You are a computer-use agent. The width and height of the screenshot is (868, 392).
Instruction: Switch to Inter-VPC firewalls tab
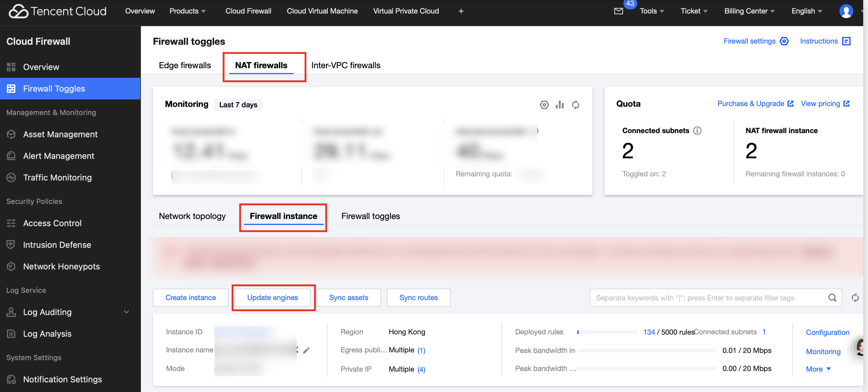(x=346, y=65)
